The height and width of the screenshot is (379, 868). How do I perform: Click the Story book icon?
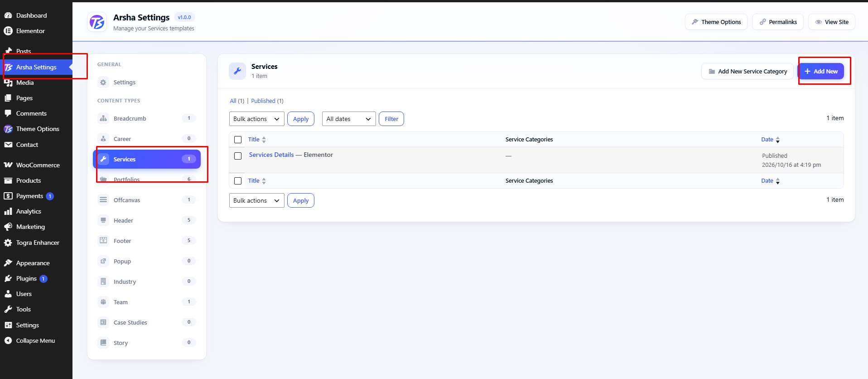click(x=103, y=343)
